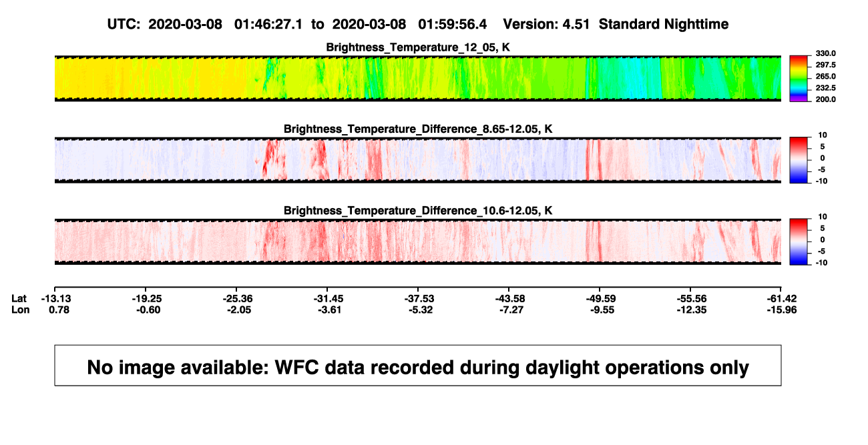Click the 330.0 color bar label

[x=827, y=53]
